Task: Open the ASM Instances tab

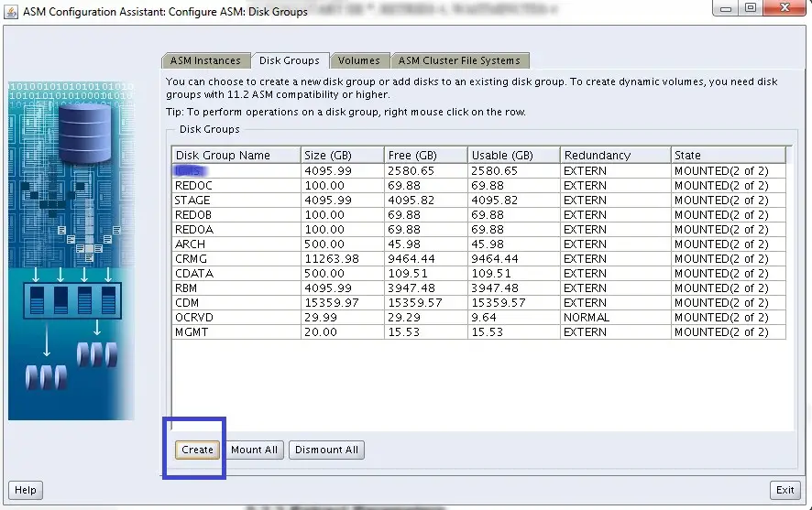Action: point(205,60)
